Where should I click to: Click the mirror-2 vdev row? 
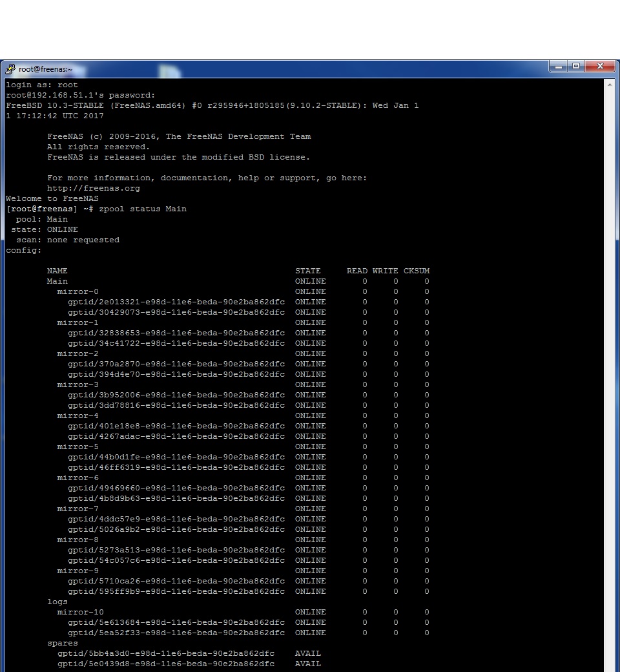243,353
